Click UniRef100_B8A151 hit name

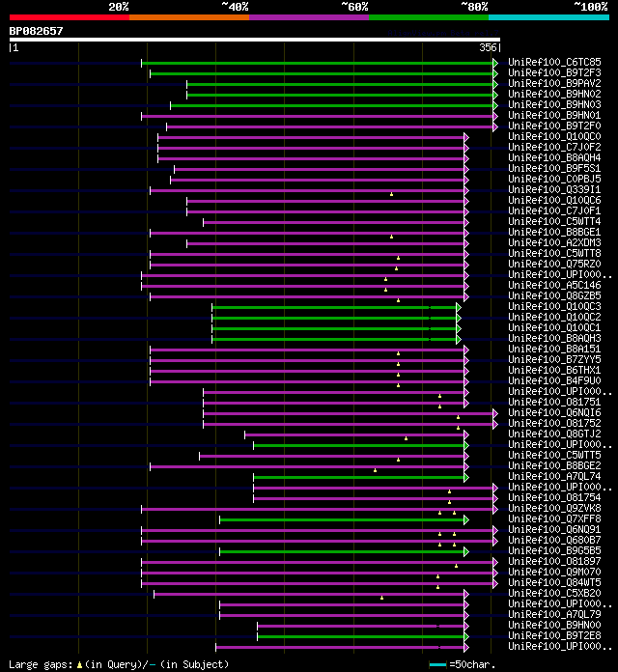click(554, 349)
